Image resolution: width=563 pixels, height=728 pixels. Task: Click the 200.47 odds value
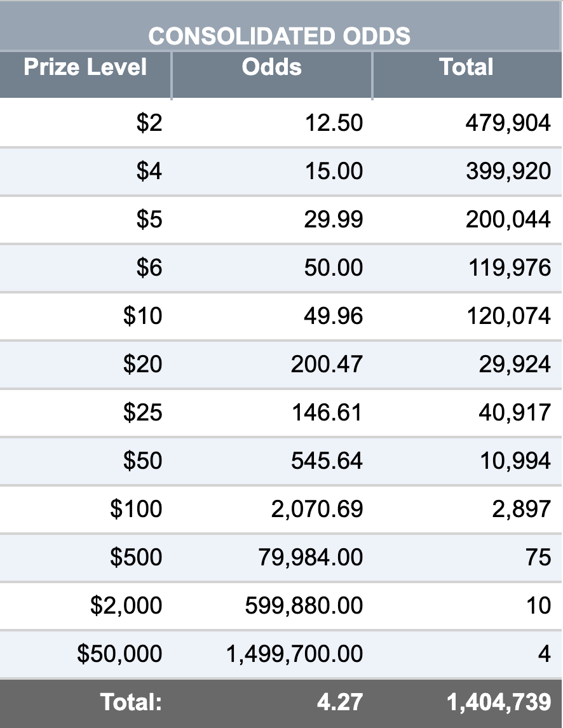pos(327,365)
